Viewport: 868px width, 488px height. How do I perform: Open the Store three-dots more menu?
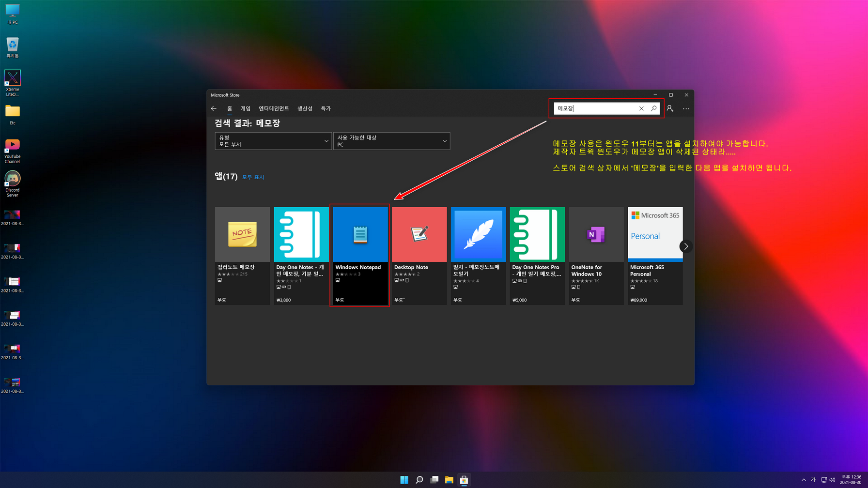tap(686, 108)
